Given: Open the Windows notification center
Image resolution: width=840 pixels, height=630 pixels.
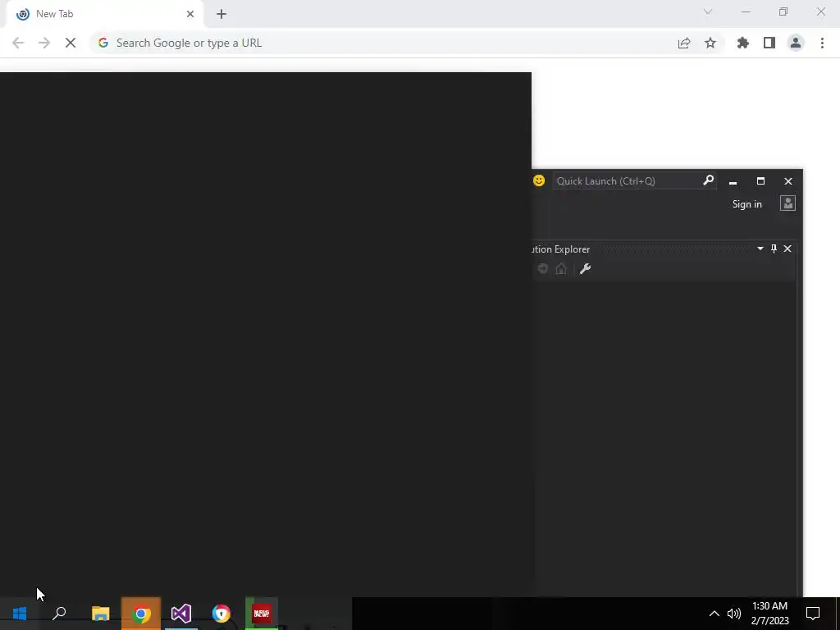Looking at the screenshot, I should tap(813, 614).
